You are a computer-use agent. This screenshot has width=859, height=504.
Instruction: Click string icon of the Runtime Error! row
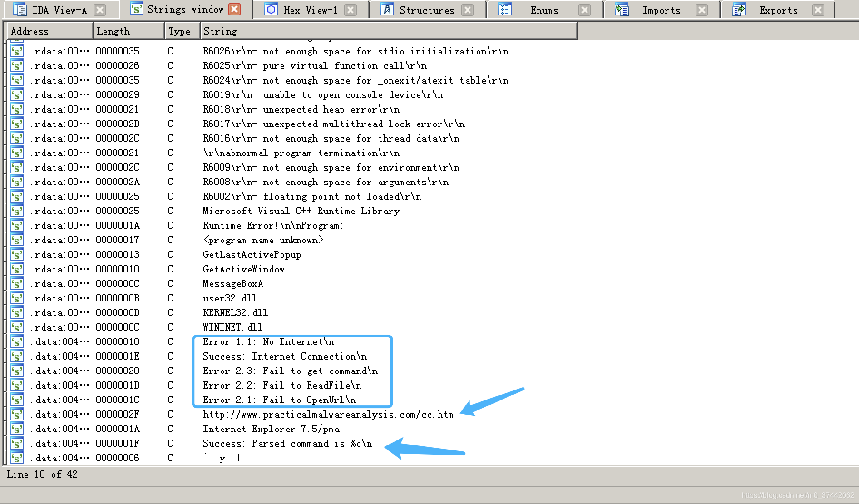[x=17, y=226]
